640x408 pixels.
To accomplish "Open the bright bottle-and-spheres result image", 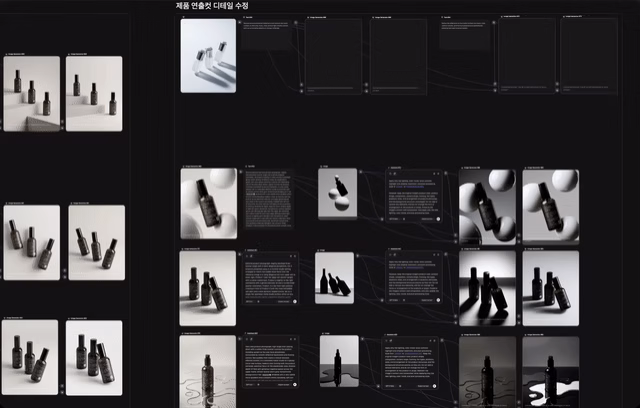I will (x=551, y=207).
